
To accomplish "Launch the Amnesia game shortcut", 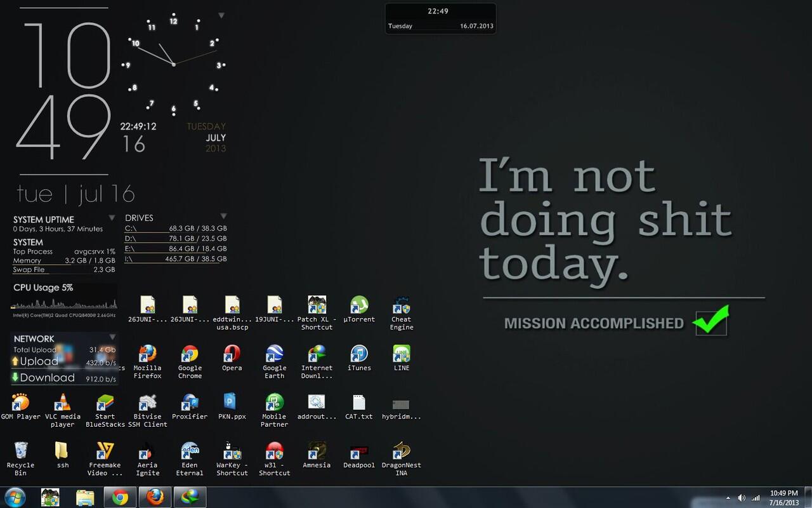I will tap(317, 455).
